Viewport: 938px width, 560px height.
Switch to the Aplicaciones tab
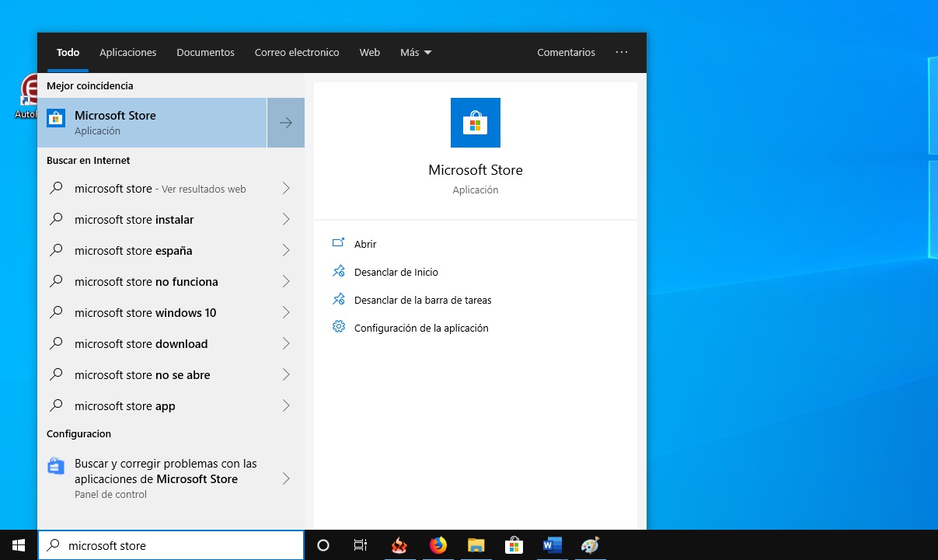[x=127, y=53]
